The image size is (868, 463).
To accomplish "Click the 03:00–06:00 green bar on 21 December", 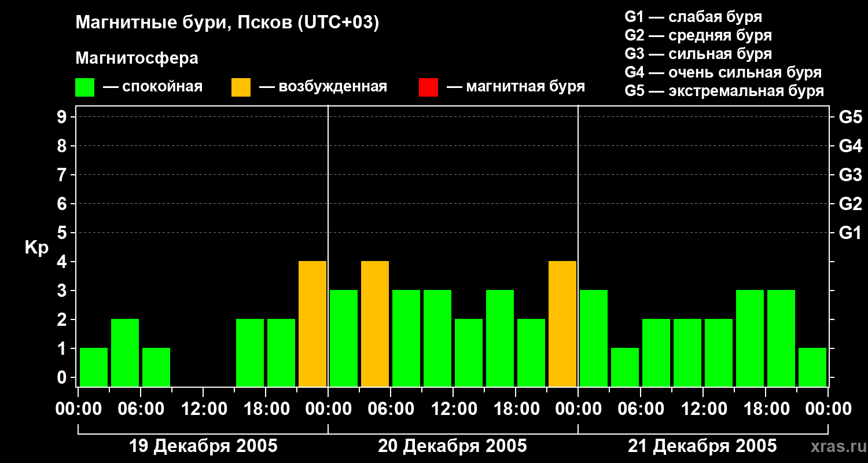I will (625, 367).
